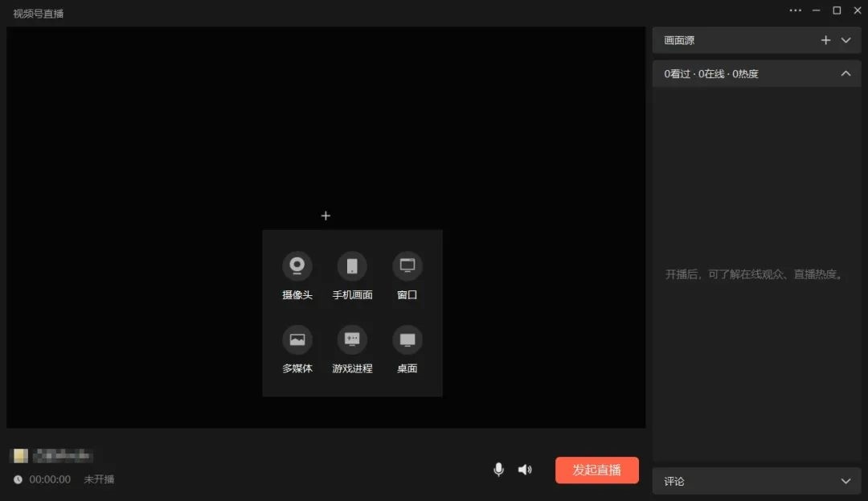
Task: Minimize the 视频号直播 window
Action: 816,10
